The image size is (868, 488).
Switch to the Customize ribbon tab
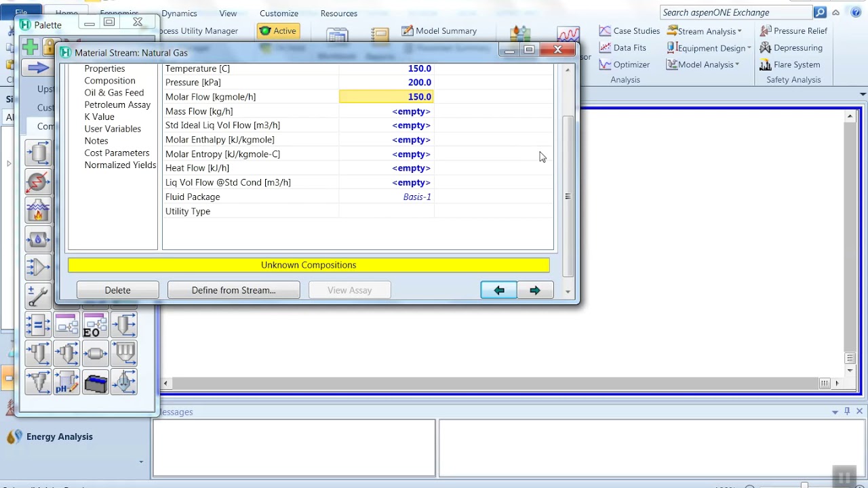click(x=279, y=13)
